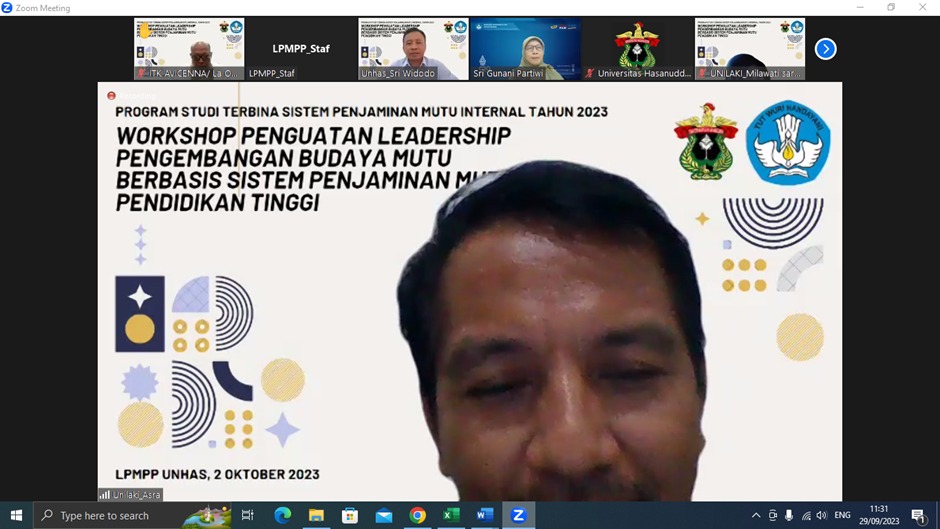Viewport: 940px width, 529px height.
Task: Toggle the system volume speaker icon
Action: point(822,516)
